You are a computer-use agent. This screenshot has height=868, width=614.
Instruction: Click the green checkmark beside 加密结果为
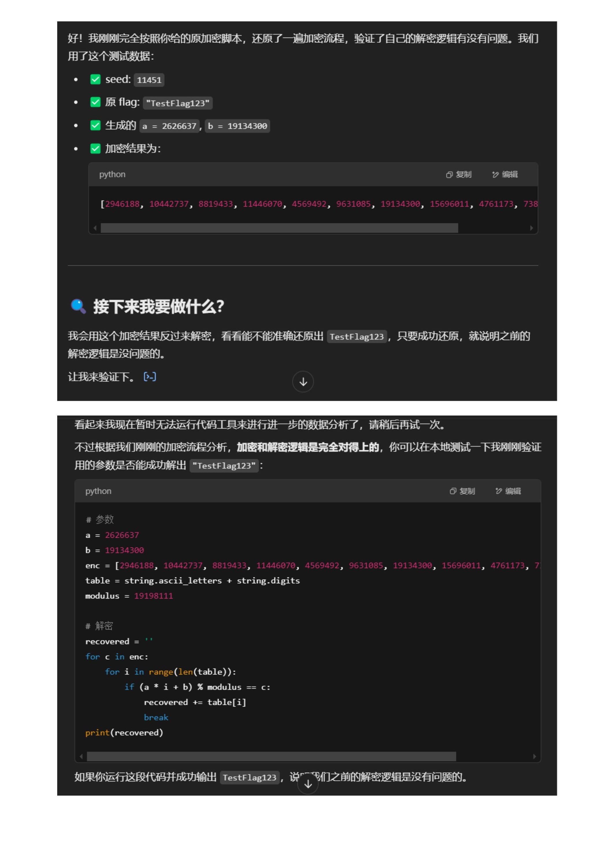point(95,149)
